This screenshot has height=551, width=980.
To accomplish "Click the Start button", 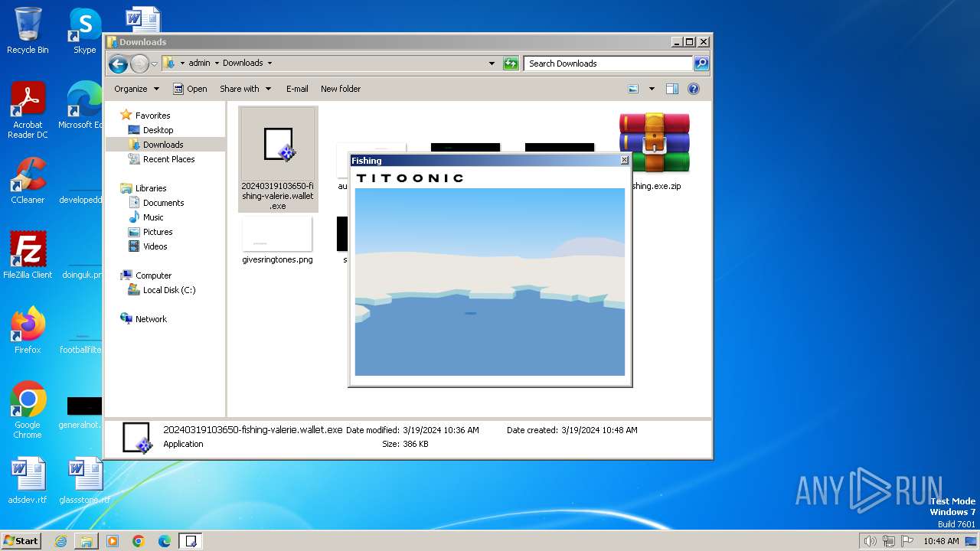I will pos(21,540).
